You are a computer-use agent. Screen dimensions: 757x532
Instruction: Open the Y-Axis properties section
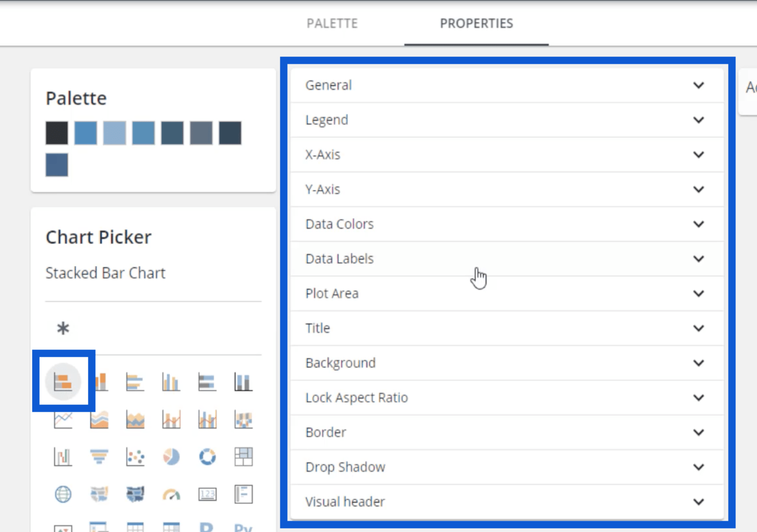tap(507, 189)
